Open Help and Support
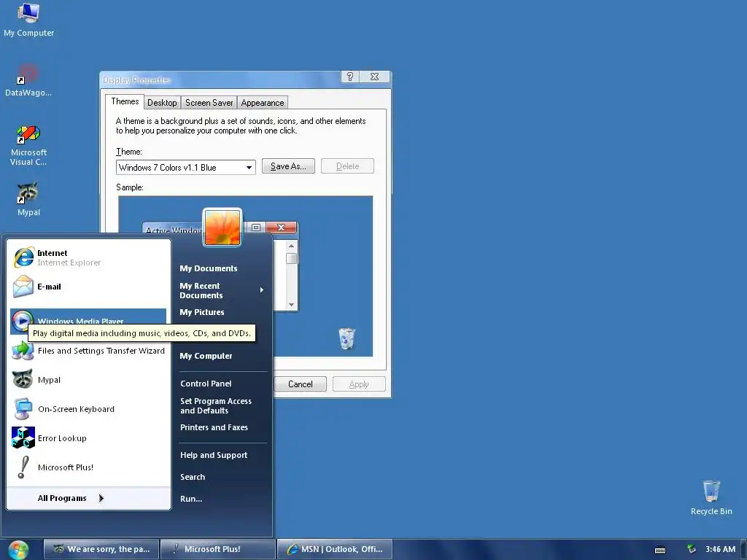The width and height of the screenshot is (747, 560). [214, 455]
